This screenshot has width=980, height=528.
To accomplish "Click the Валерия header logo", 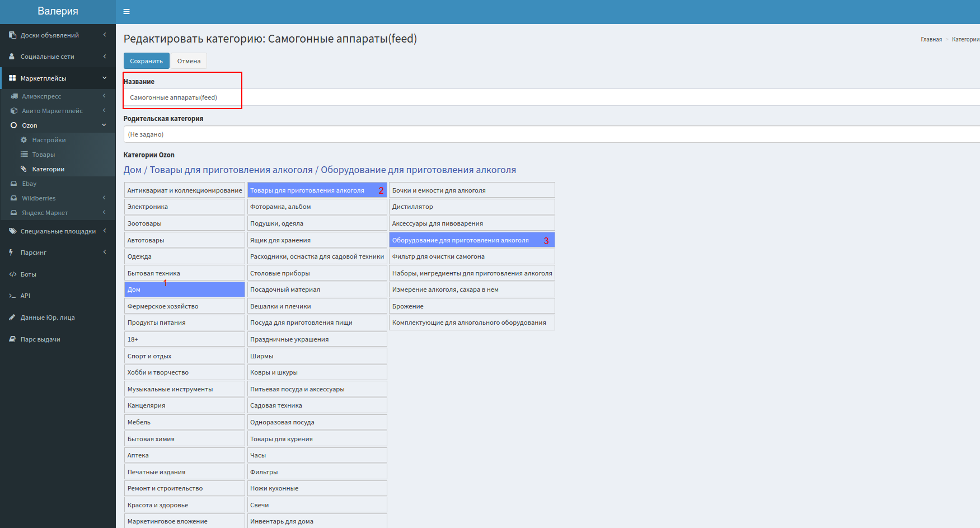I will click(58, 11).
